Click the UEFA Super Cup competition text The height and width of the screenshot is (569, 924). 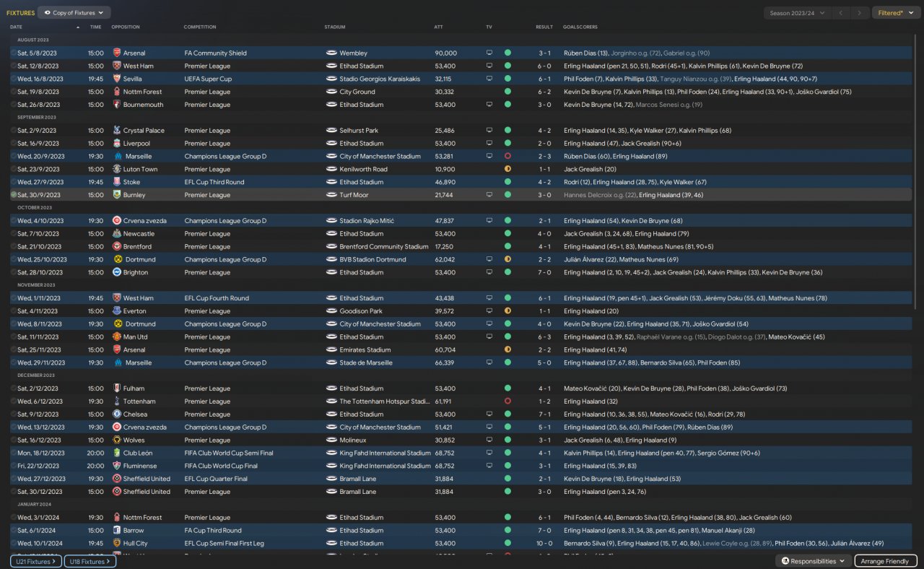[208, 79]
